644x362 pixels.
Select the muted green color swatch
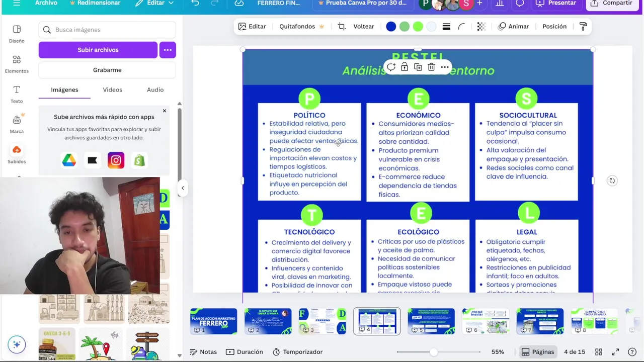(x=405, y=27)
